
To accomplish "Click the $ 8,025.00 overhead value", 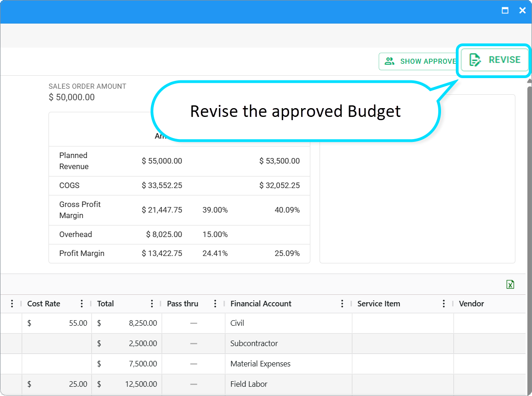I will click(x=164, y=234).
